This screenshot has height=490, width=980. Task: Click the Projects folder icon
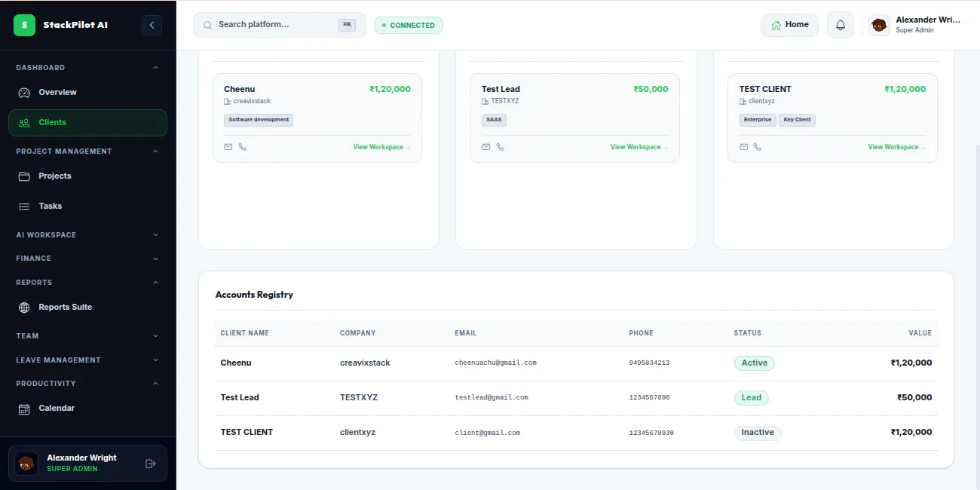coord(24,176)
